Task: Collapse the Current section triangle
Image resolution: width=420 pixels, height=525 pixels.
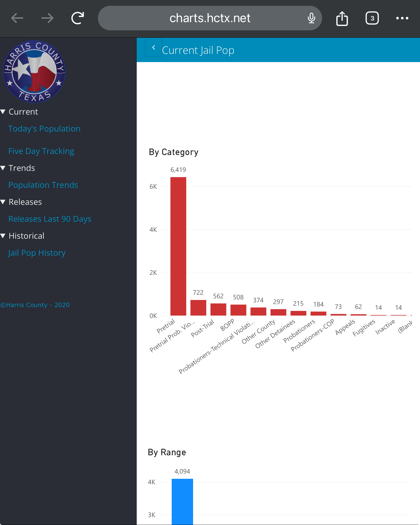Action: [x=3, y=112]
